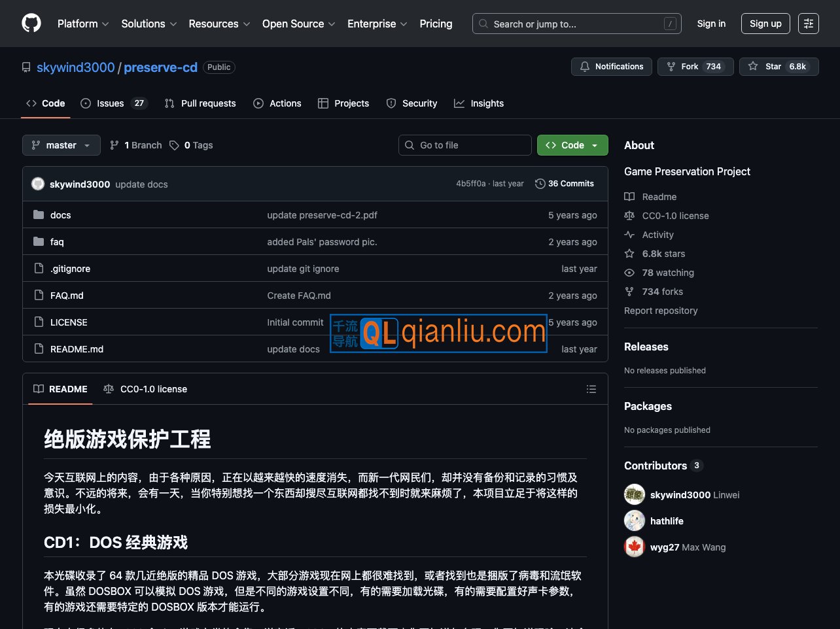Click the Sign up button

pyautogui.click(x=765, y=24)
